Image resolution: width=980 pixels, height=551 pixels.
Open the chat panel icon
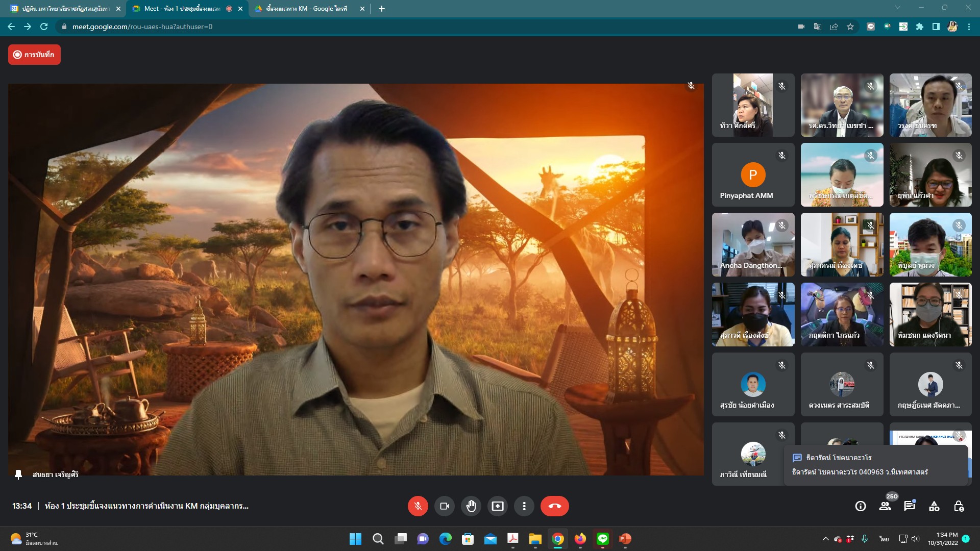[x=910, y=506]
